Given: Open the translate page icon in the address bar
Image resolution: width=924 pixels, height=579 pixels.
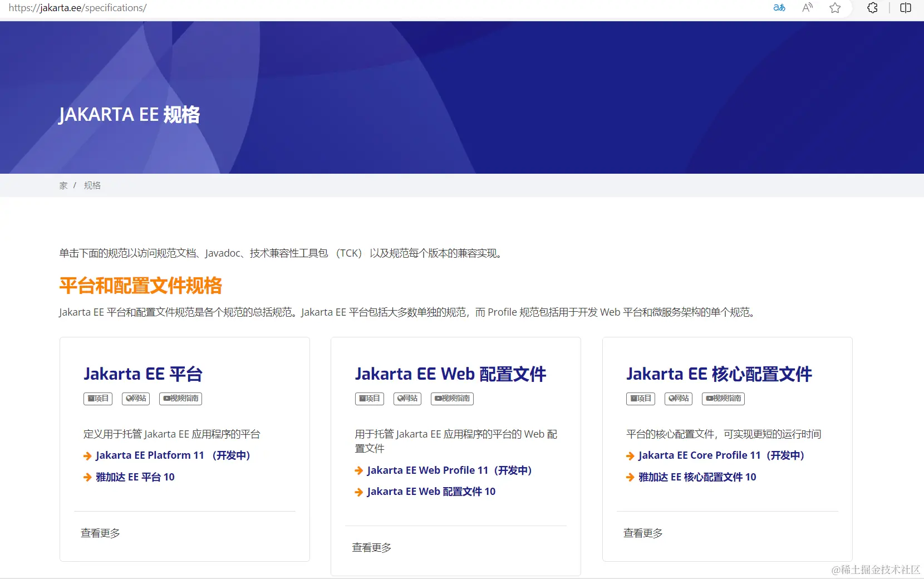Looking at the screenshot, I should (779, 8).
